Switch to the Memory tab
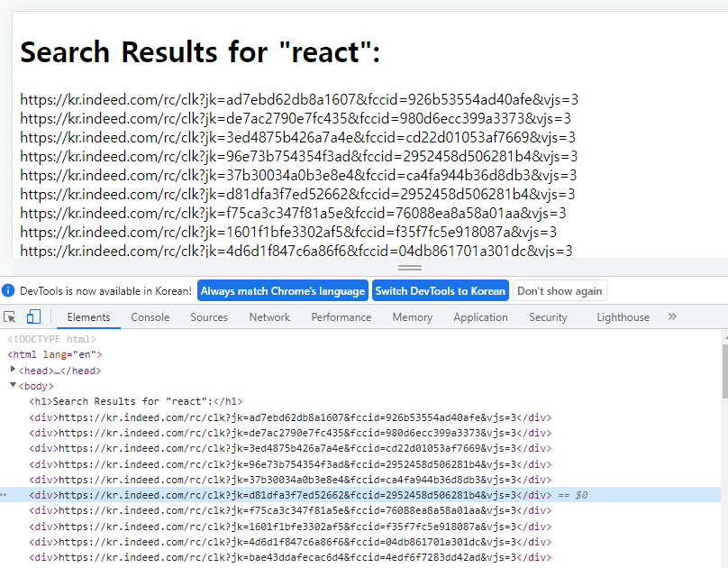The height and width of the screenshot is (568, 728). tap(413, 317)
